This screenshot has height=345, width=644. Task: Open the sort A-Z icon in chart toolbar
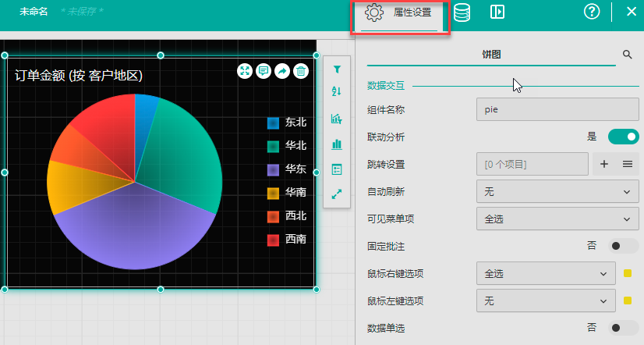coord(336,91)
